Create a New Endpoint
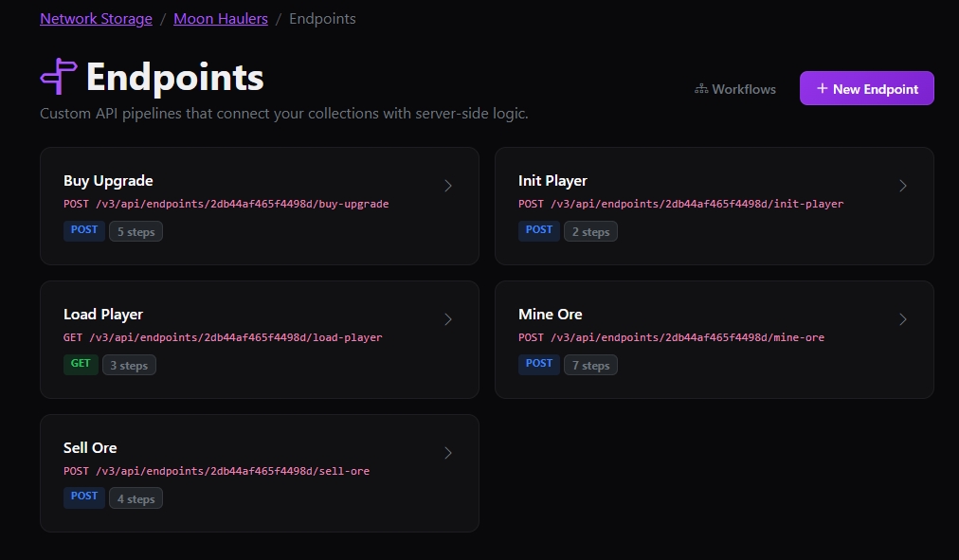The image size is (959, 560). (866, 89)
